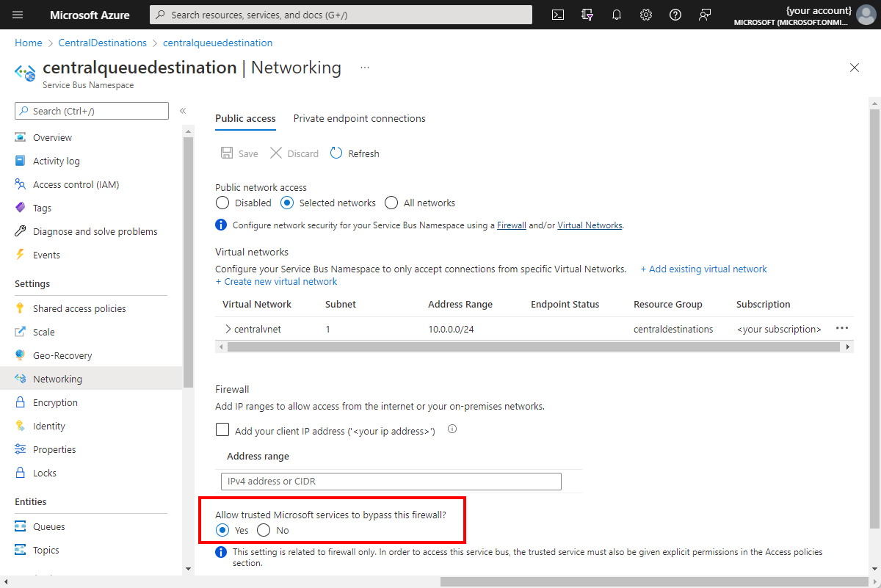Open Geo-Recovery settings
Screen dimensions: 881x588
tap(61, 355)
